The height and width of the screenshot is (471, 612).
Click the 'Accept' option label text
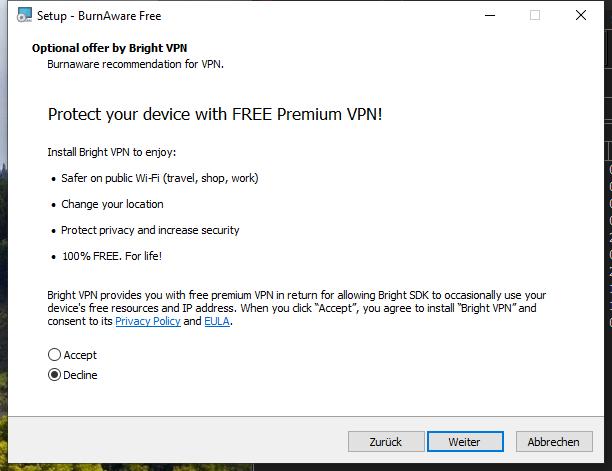pos(80,355)
